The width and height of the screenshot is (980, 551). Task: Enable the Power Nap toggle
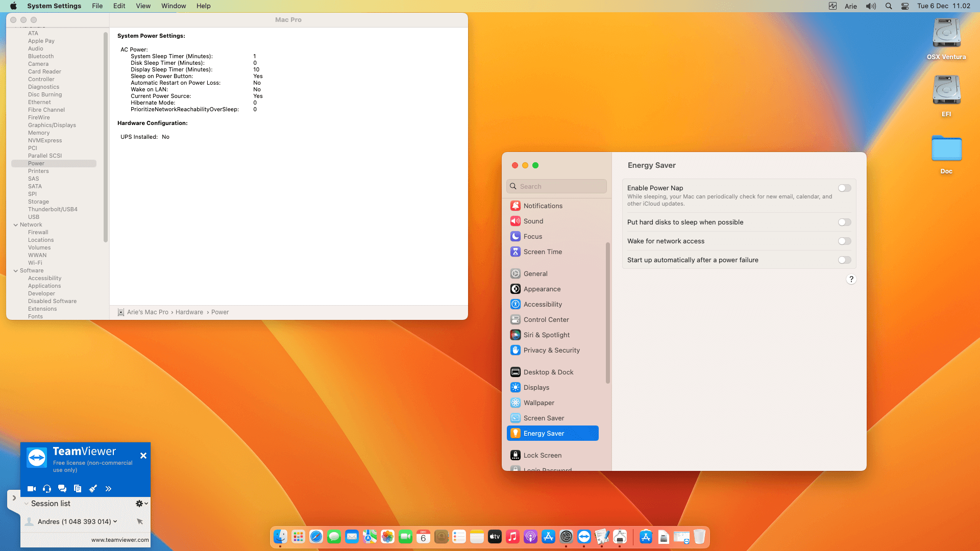(x=844, y=188)
